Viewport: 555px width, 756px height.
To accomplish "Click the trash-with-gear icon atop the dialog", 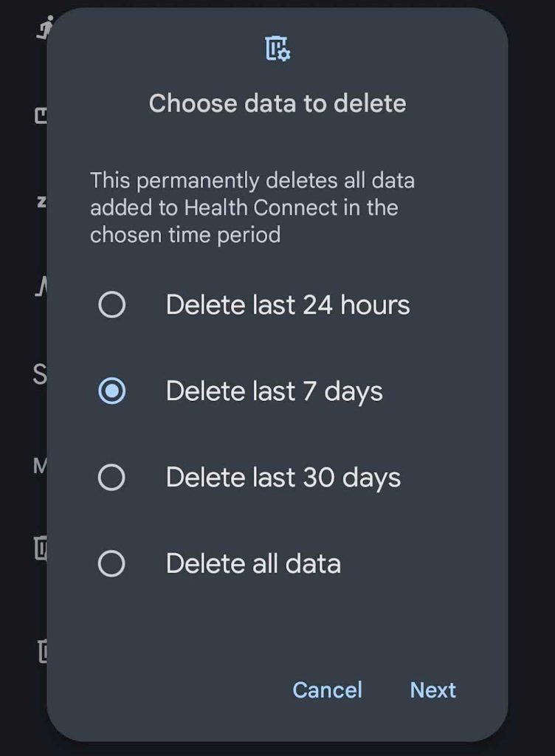I will [277, 49].
